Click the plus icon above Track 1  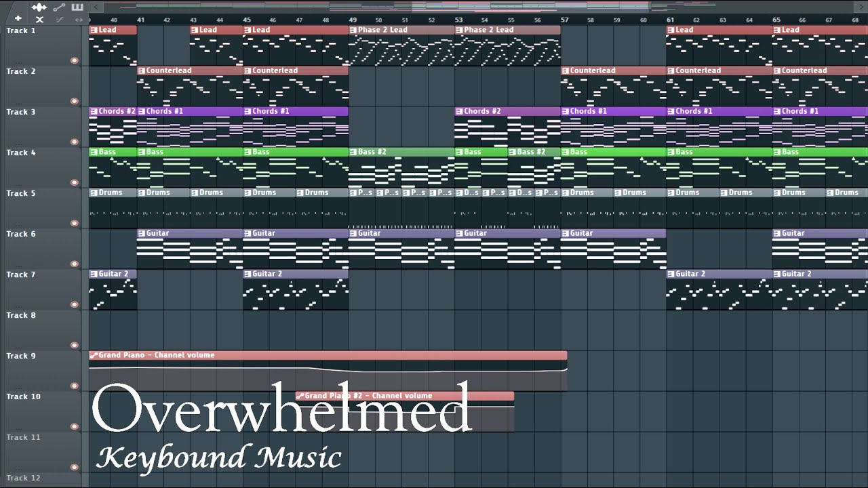tap(18, 19)
